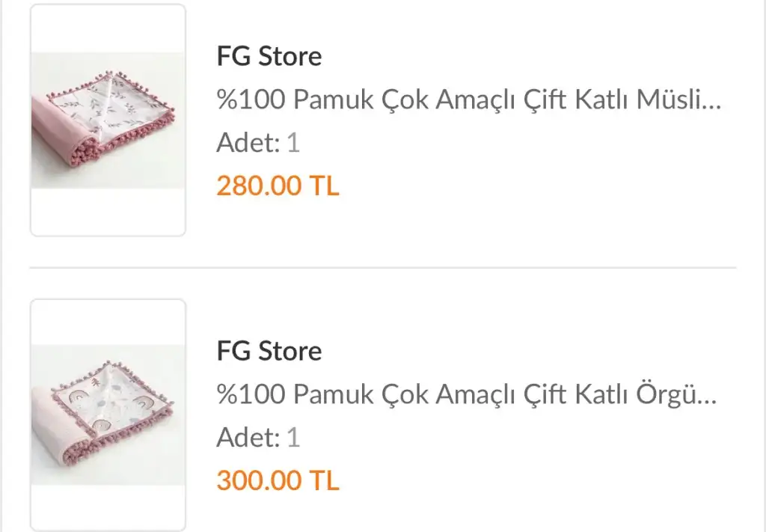This screenshot has width=766, height=532.
Task: Click the 280.00 TL price
Action: pyautogui.click(x=278, y=186)
